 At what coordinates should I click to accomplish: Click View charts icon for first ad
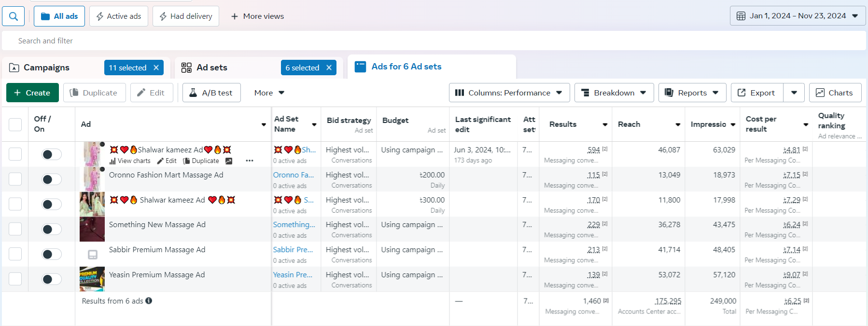[113, 161]
